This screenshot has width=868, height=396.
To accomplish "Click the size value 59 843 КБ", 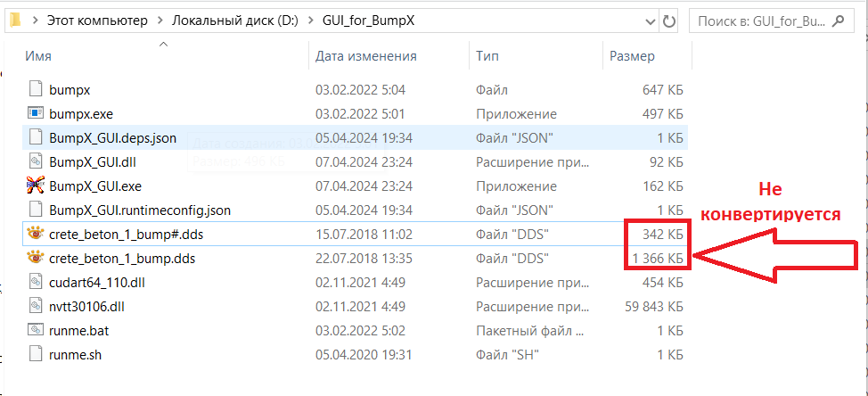I will [x=654, y=306].
